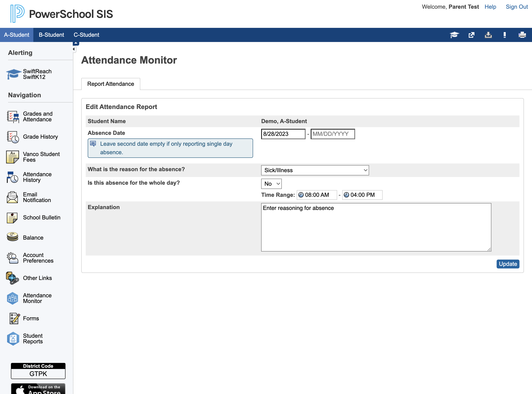Select the Report Attendance tab
Viewport: 532px width, 394px height.
tap(111, 84)
